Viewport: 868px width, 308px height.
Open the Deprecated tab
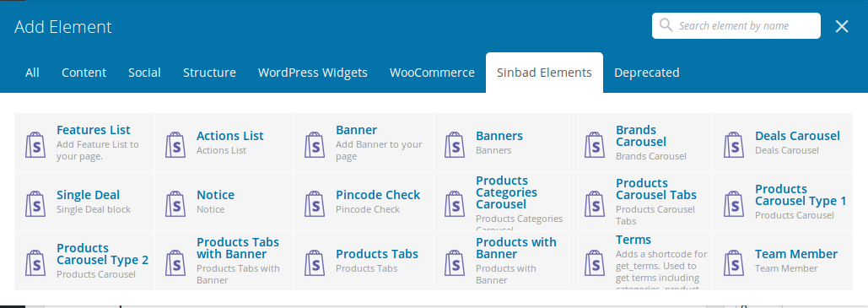click(646, 73)
